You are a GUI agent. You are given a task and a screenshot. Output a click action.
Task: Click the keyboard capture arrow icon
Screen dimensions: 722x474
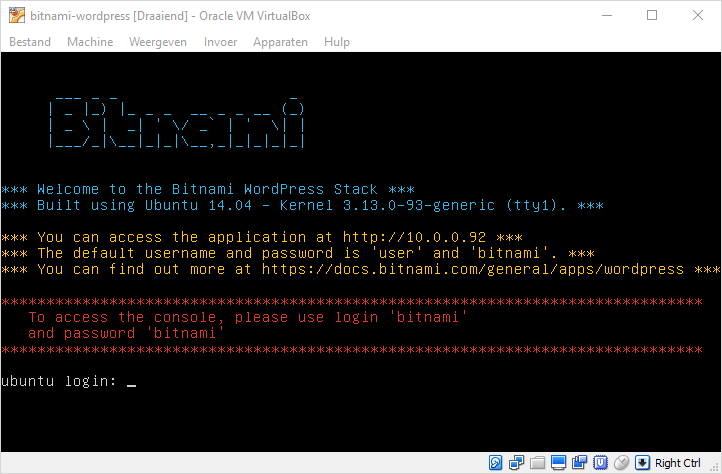coord(642,462)
